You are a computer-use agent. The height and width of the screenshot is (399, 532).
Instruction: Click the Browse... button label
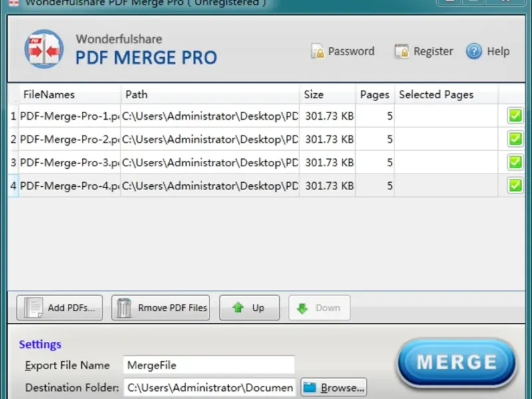tap(342, 388)
